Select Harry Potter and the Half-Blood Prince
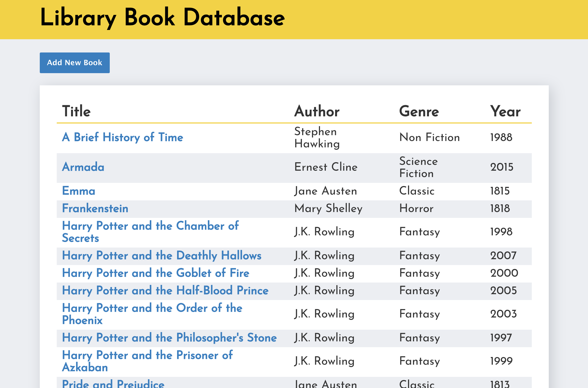This screenshot has width=588, height=388. click(165, 290)
